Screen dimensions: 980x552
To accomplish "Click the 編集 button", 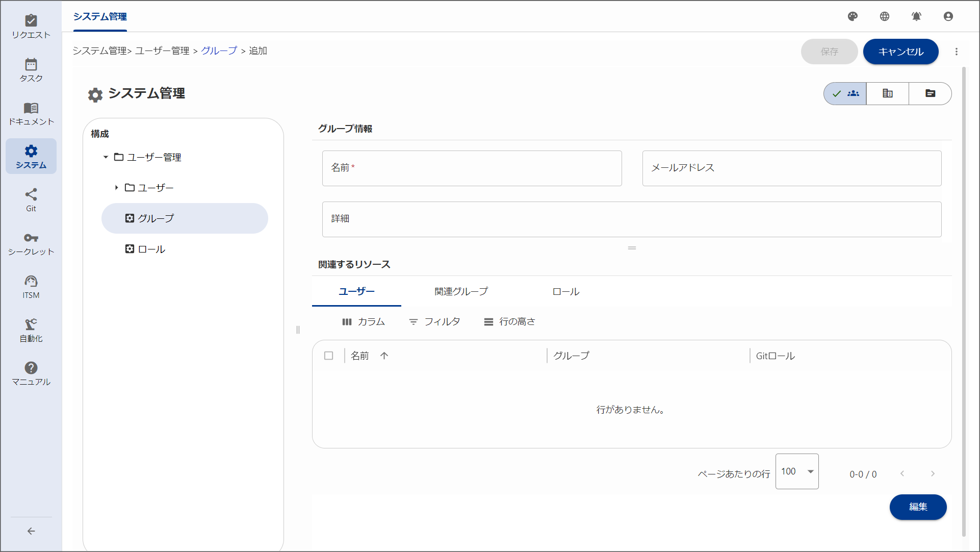I will (x=918, y=507).
